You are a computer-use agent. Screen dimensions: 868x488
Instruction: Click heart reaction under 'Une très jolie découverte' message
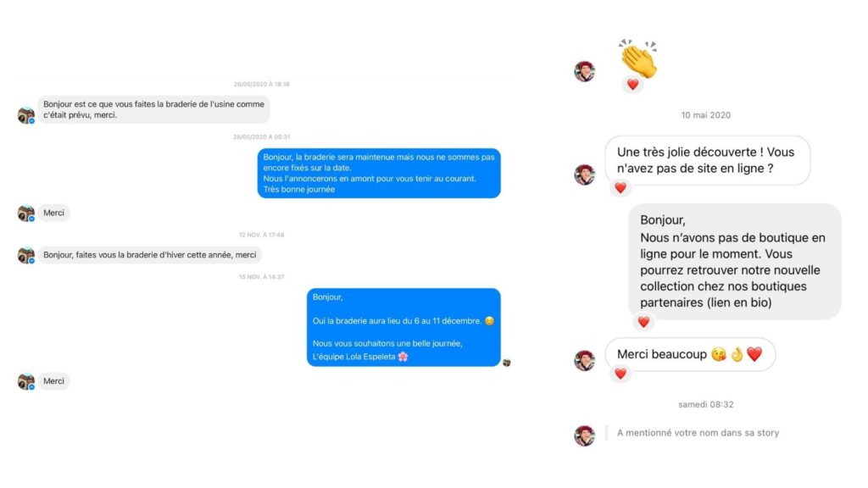point(620,188)
